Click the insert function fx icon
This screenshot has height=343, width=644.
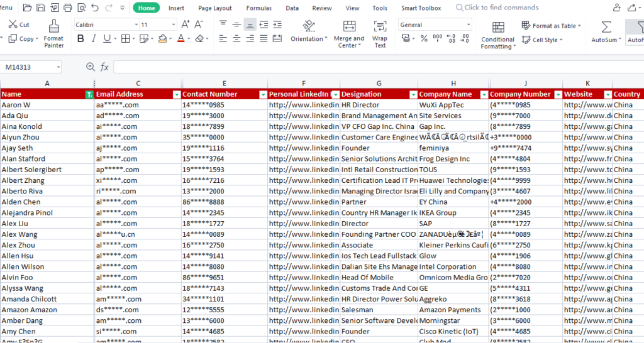[x=104, y=67]
